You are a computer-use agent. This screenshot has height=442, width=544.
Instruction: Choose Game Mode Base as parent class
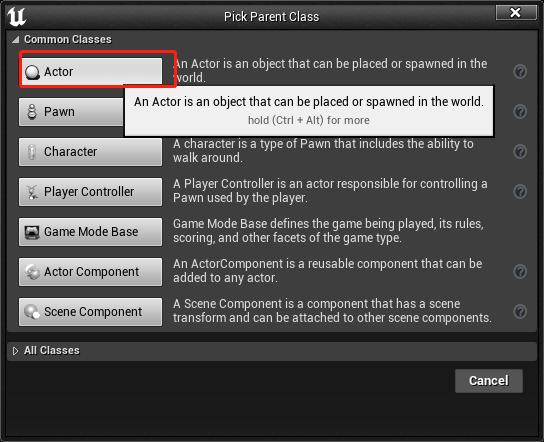[91, 232]
